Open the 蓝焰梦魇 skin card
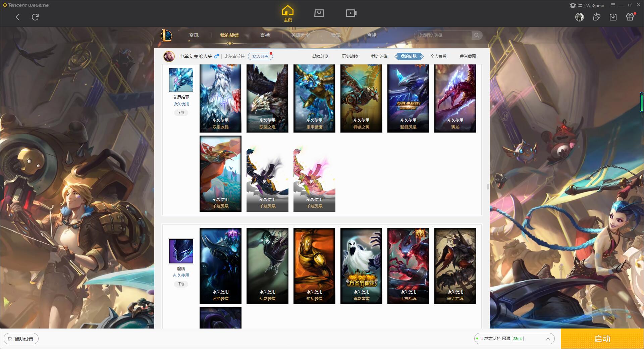Screen dimensions: 644x349 220,266
